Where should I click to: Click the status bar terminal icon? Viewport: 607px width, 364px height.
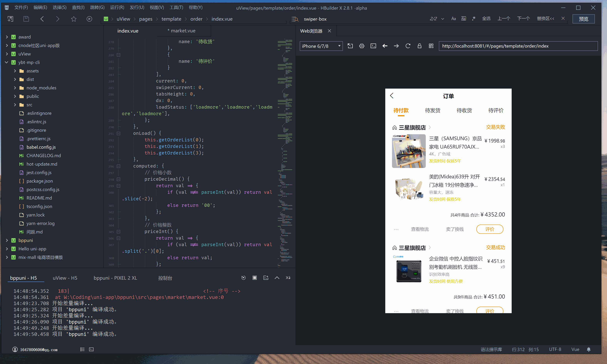click(91, 349)
